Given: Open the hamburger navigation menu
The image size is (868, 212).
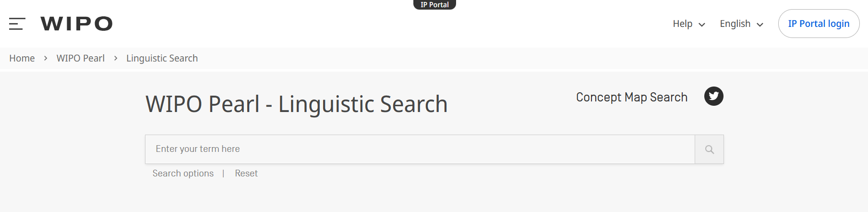Looking at the screenshot, I should [17, 24].
